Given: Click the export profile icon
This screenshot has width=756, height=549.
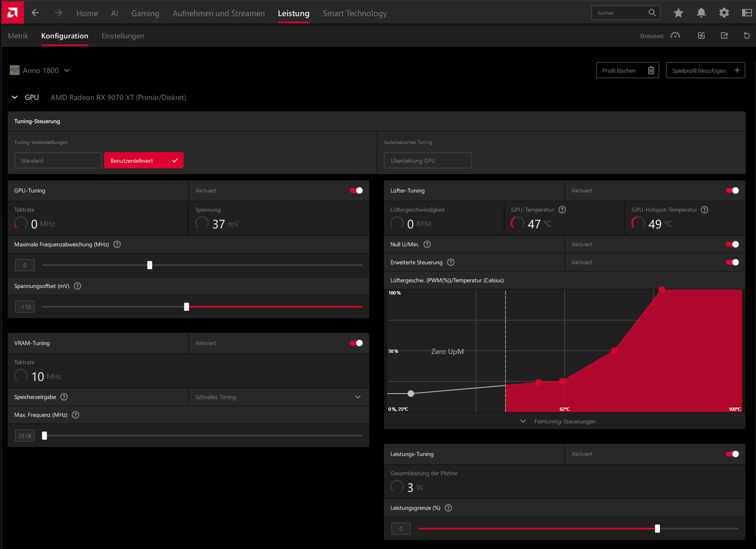Looking at the screenshot, I should pyautogui.click(x=725, y=35).
